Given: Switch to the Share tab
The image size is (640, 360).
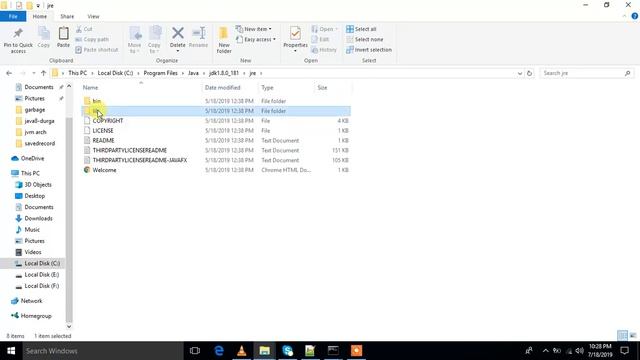Looking at the screenshot, I should click(67, 16).
